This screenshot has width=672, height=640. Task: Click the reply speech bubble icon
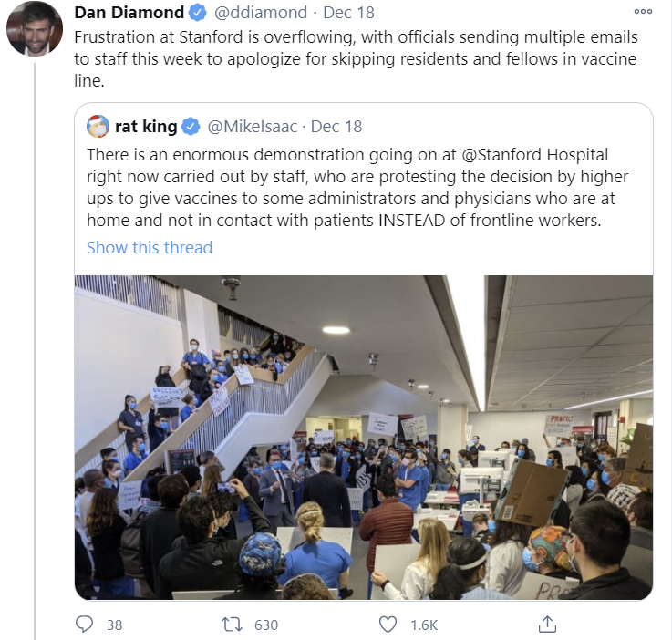[84, 625]
